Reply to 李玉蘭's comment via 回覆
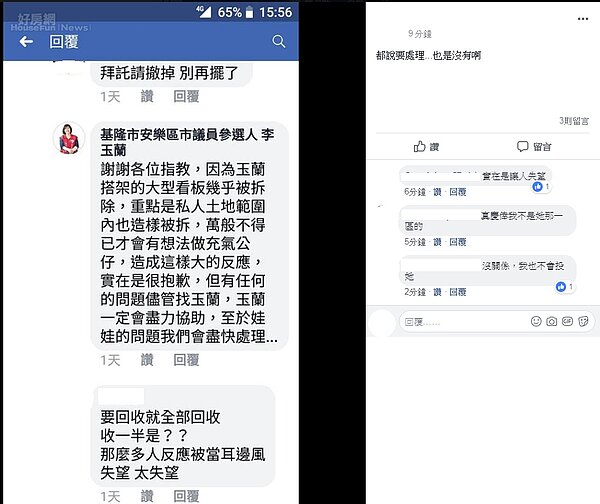 [x=186, y=360]
